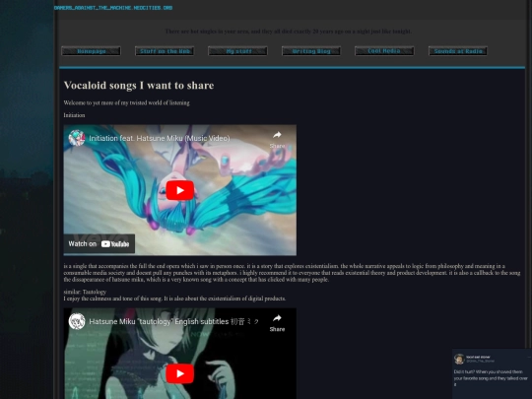
Task: Open the Cool Media nav button
Action: (384, 51)
